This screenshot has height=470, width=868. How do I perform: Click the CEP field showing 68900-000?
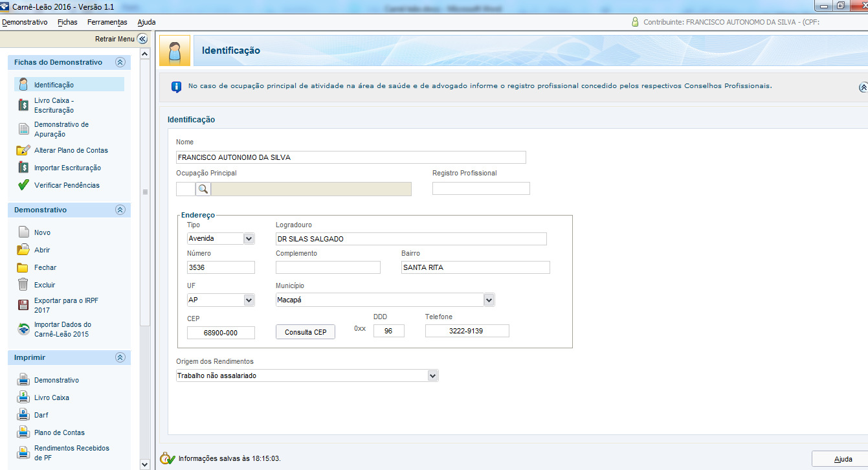(x=221, y=332)
